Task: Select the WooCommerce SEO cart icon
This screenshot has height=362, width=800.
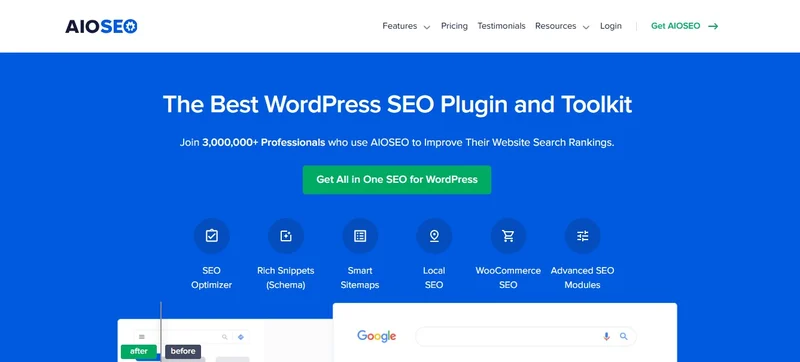Action: point(508,236)
